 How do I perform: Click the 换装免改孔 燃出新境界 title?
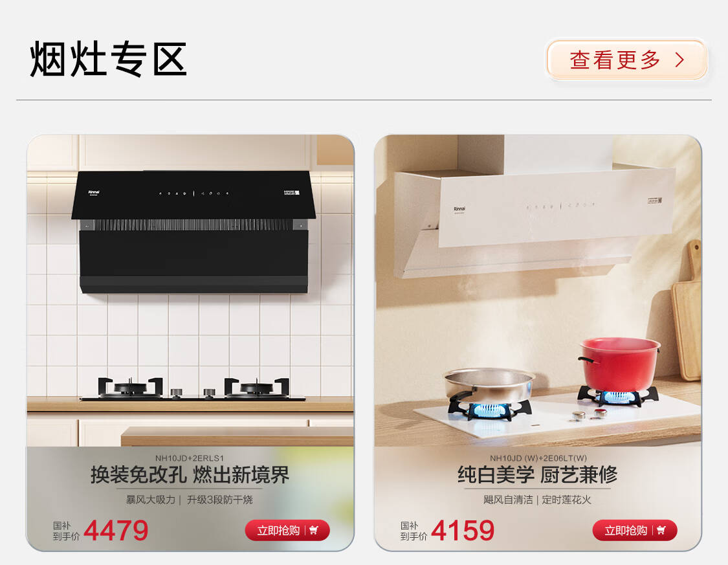point(190,475)
